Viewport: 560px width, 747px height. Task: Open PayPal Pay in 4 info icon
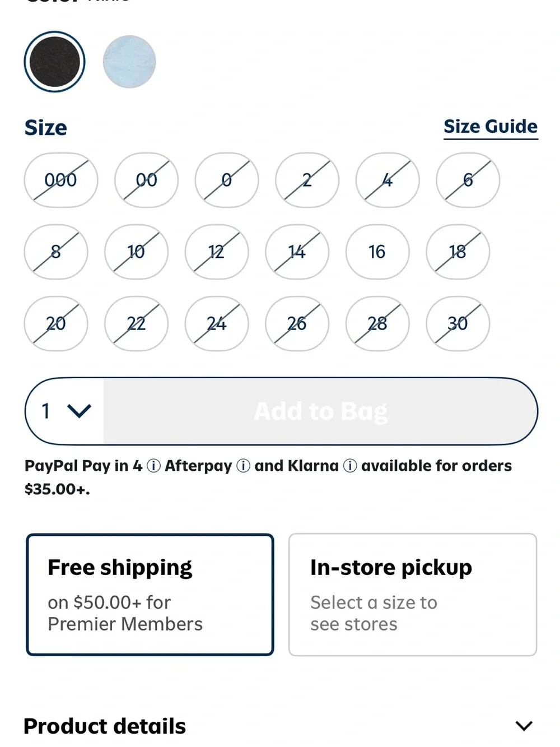click(x=153, y=466)
